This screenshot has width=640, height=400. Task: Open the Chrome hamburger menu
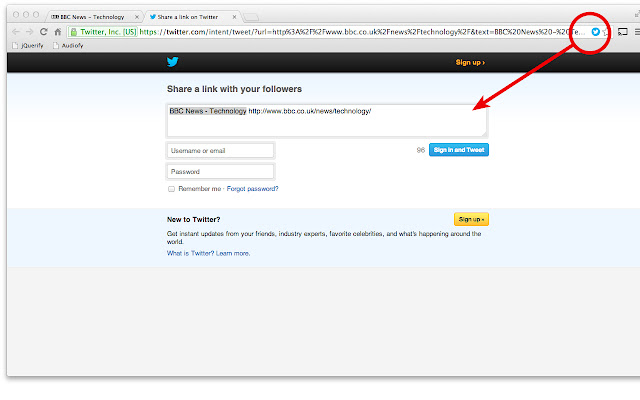[637, 31]
